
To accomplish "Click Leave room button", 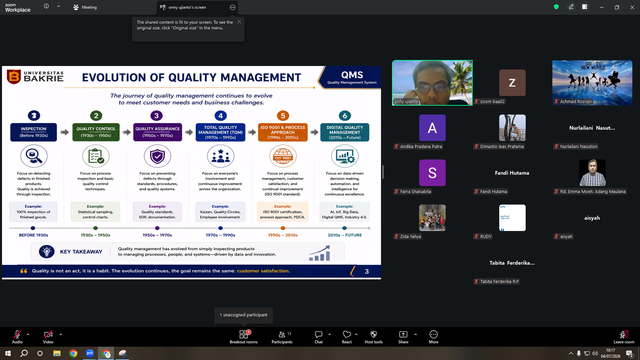I will tap(624, 337).
